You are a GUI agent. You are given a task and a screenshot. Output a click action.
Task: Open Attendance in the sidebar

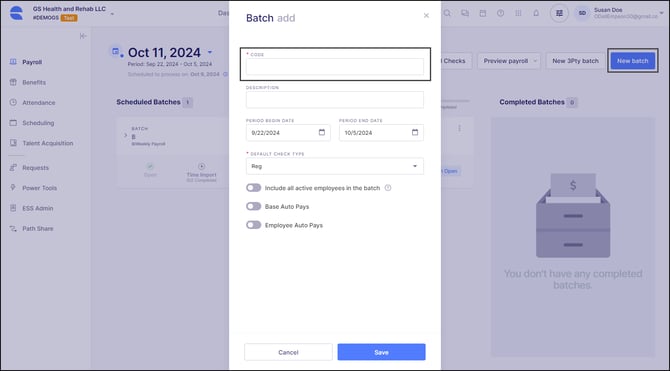click(x=38, y=103)
